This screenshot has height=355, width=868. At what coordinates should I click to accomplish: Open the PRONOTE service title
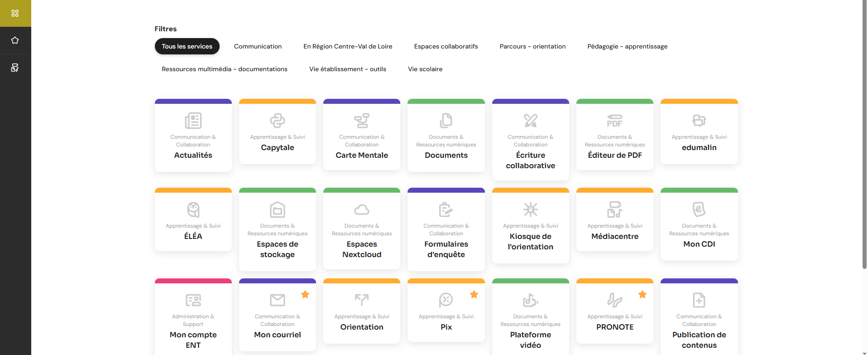pyautogui.click(x=615, y=327)
